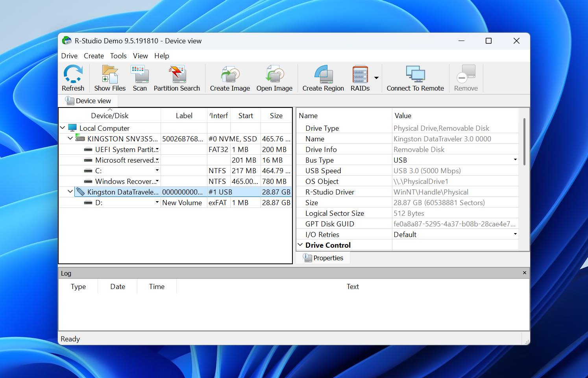Click the OS Object PhysicalDrive1 value
Image resolution: width=588 pixels, height=378 pixels.
421,182
